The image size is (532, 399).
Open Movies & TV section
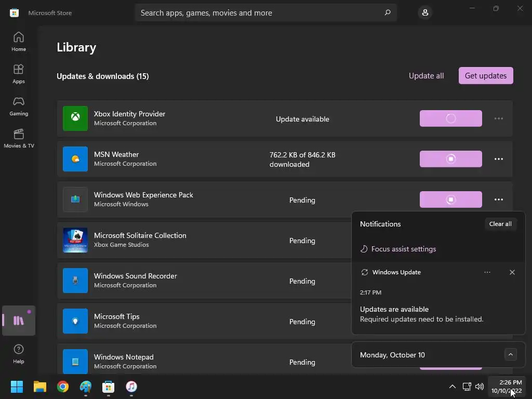pyautogui.click(x=19, y=138)
